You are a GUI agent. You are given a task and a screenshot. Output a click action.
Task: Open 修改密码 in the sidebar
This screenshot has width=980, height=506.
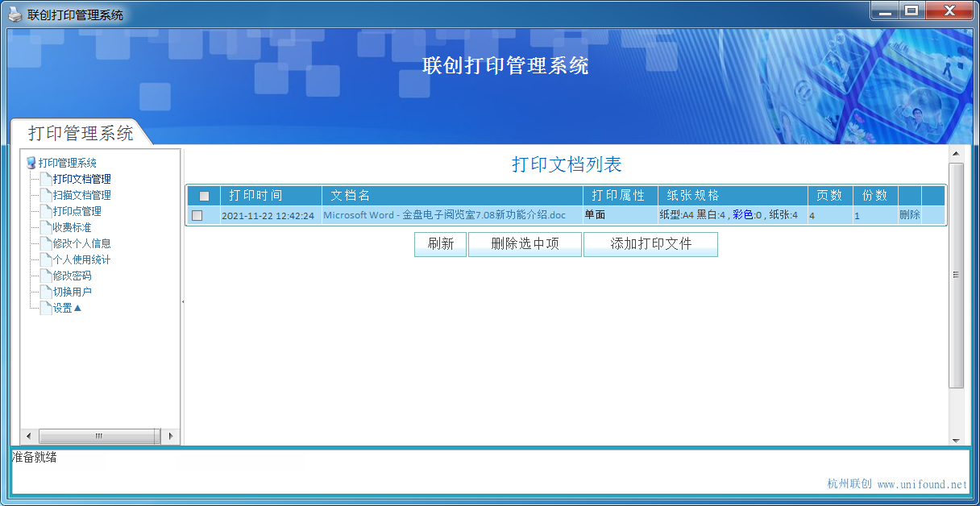pos(72,276)
